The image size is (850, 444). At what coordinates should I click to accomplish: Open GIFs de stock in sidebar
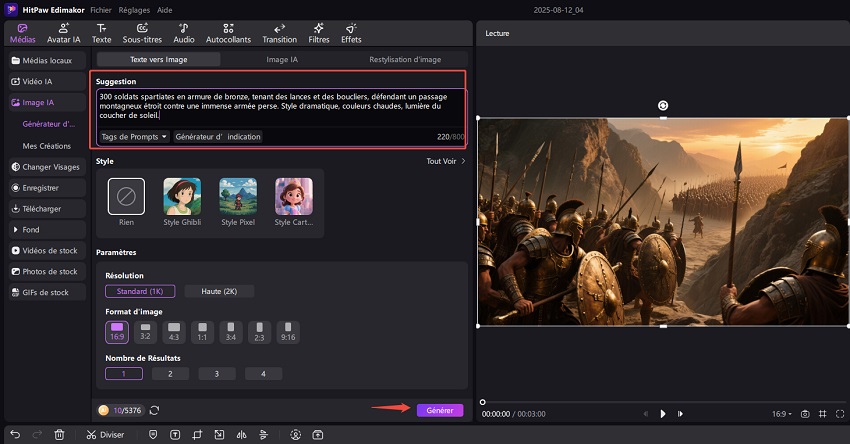coord(47,292)
